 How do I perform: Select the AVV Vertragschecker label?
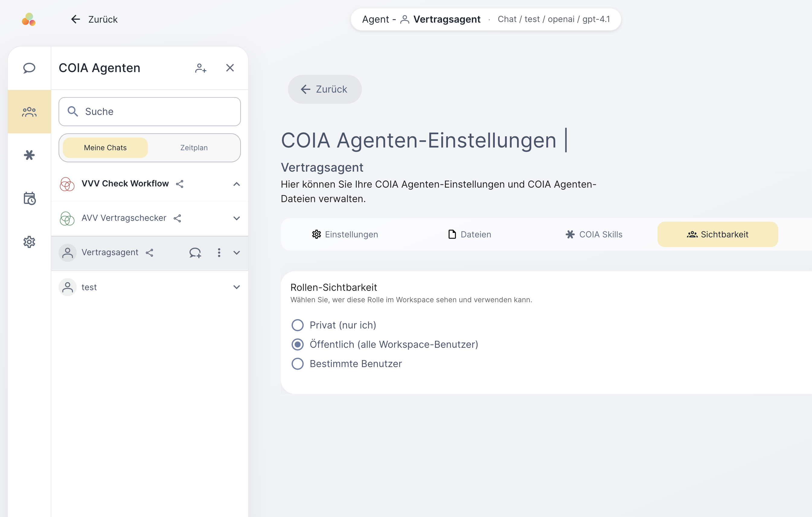[x=124, y=218]
